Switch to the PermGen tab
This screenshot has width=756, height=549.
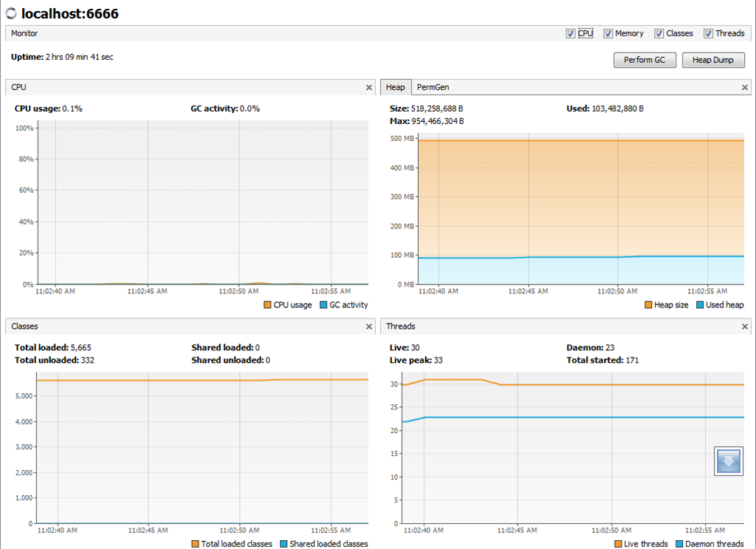coord(433,87)
